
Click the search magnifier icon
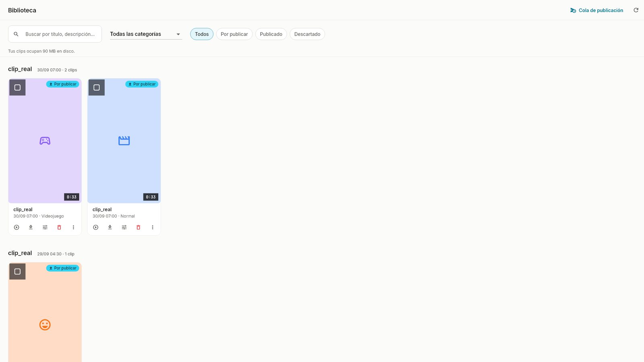point(16,34)
